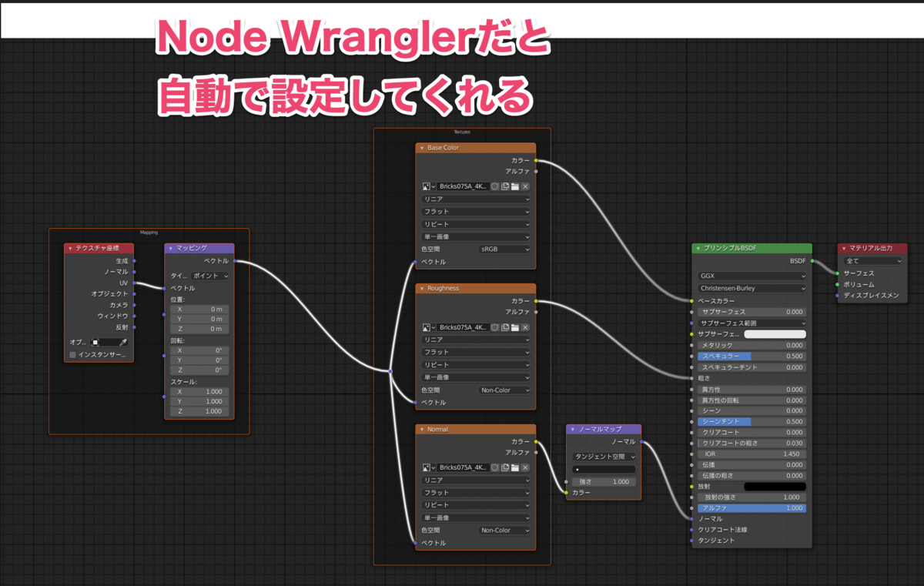The width and height of the screenshot is (924, 586).
Task: Open the GGX distribution dropdown on プリンシブルBSDF
Action: (751, 275)
